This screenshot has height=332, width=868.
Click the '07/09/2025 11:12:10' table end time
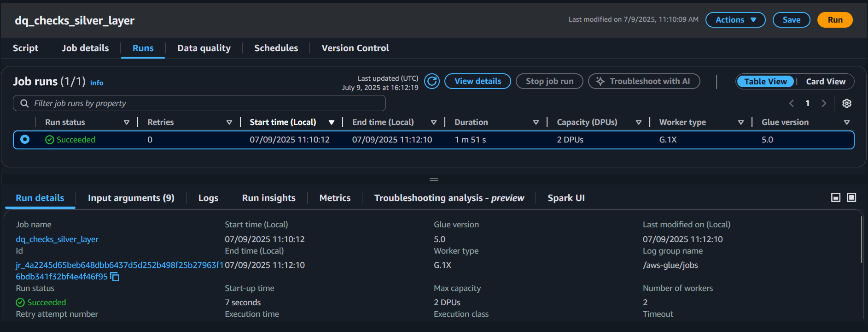tap(392, 140)
